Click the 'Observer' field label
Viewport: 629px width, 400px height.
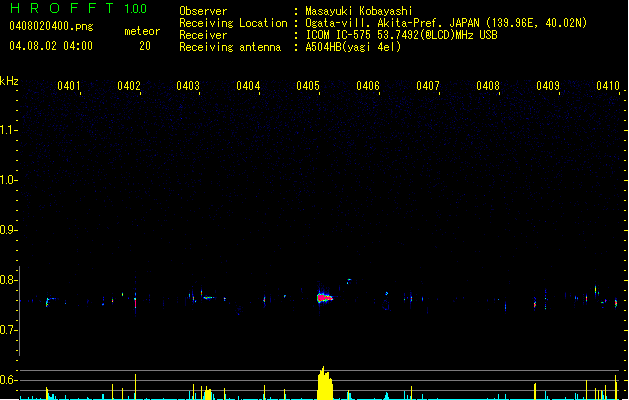pyautogui.click(x=203, y=11)
